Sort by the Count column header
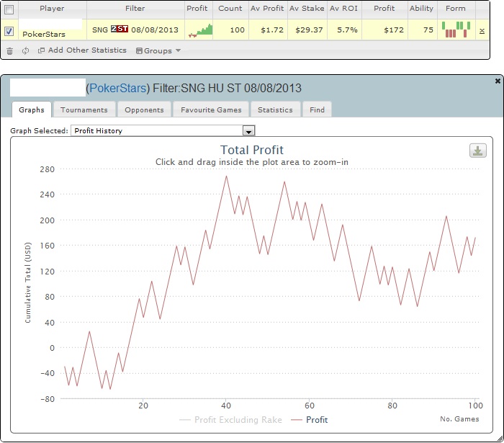The height and width of the screenshot is (443, 504). pos(230,9)
